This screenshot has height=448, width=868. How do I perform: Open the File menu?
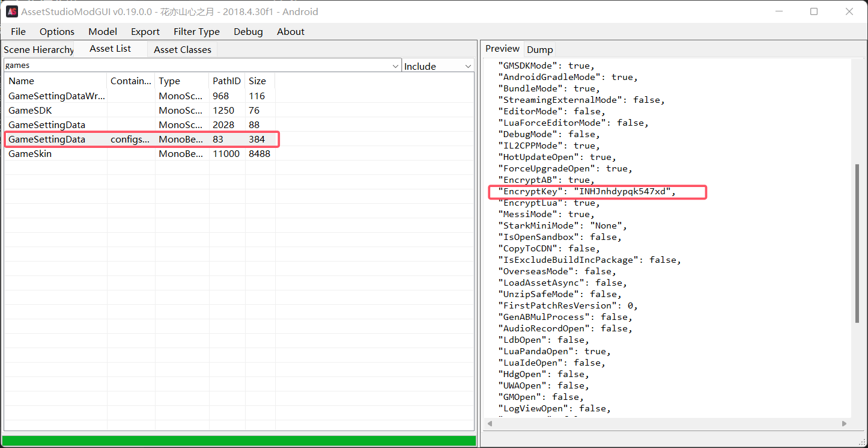tap(18, 32)
